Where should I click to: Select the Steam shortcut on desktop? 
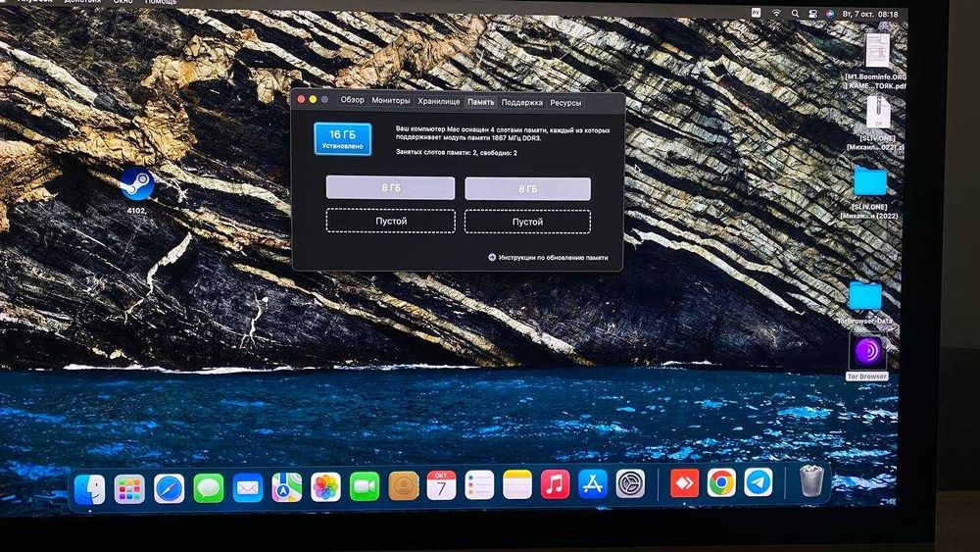[x=137, y=184]
